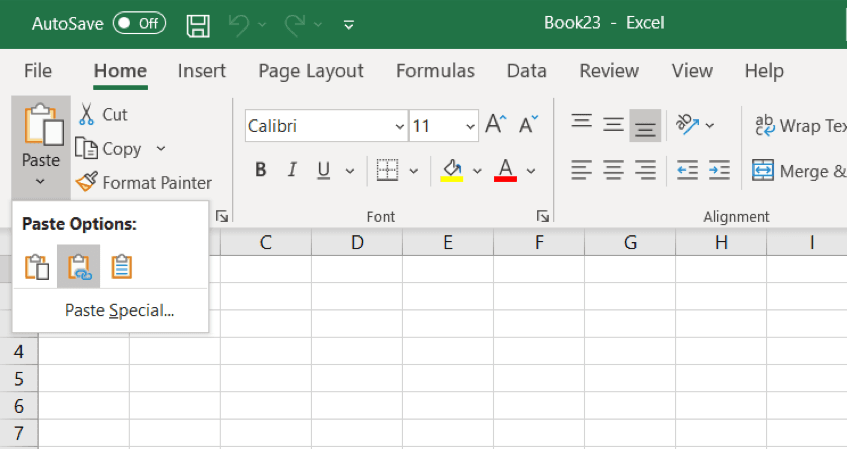Screen dimensions: 847x449
Task: Open the Borders dropdown arrow
Action: click(x=414, y=171)
